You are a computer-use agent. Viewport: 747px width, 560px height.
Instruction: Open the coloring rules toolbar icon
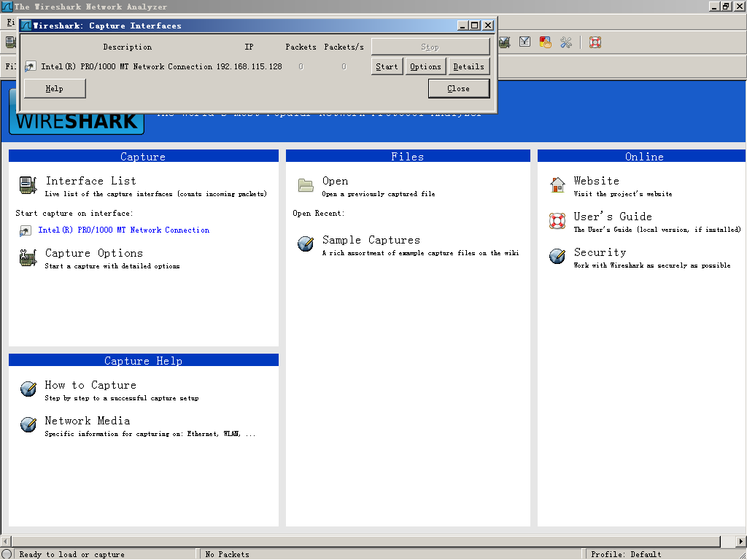click(545, 42)
